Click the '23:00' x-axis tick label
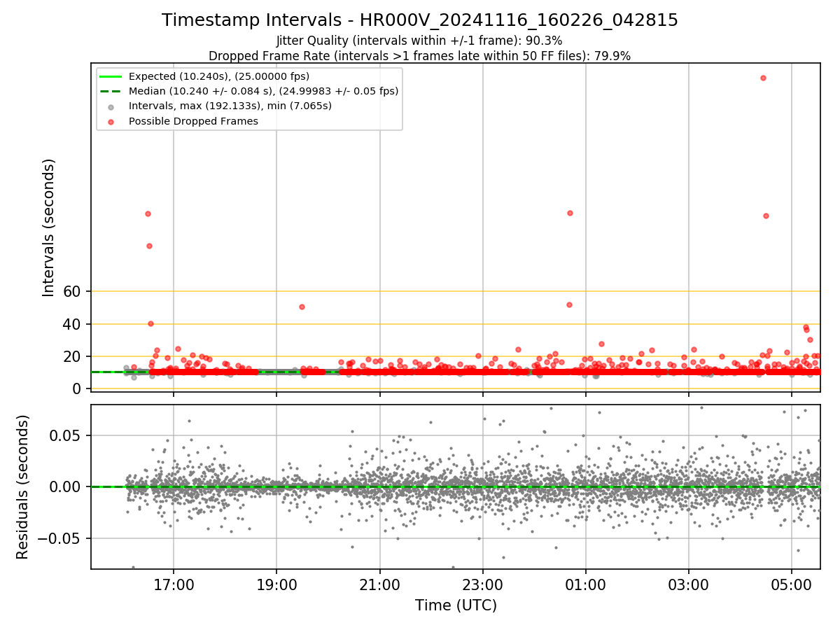The image size is (840, 630). click(483, 583)
